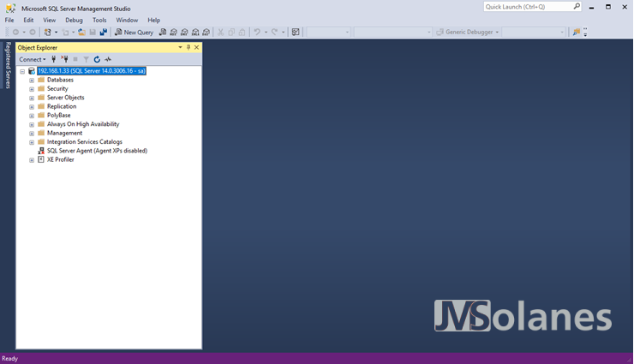Expand the Replication folder node
The height and width of the screenshot is (364, 634).
click(32, 107)
